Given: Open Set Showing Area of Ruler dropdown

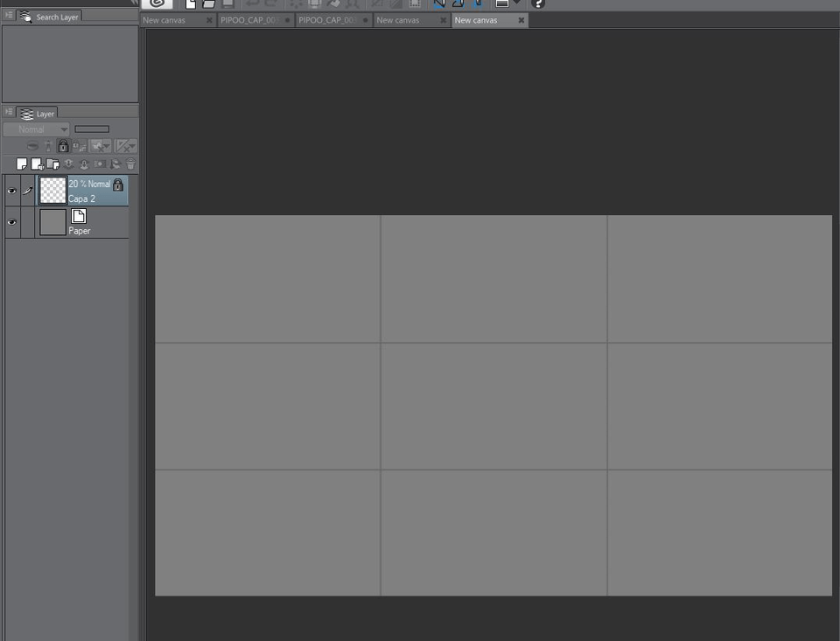Looking at the screenshot, I should tap(133, 146).
